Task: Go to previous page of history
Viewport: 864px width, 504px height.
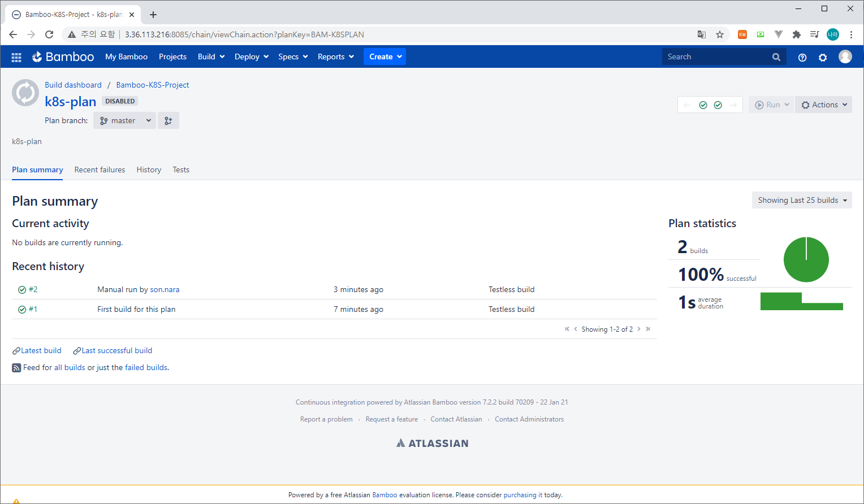Action: (x=576, y=329)
